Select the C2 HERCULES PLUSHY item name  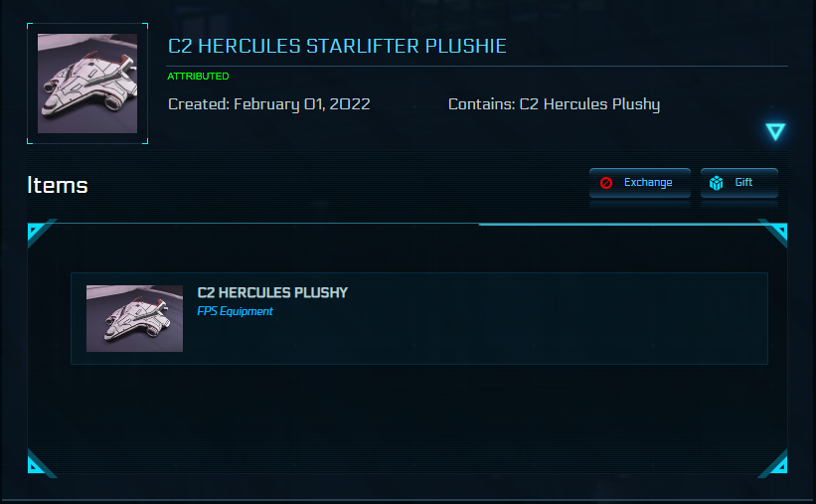coord(272,292)
